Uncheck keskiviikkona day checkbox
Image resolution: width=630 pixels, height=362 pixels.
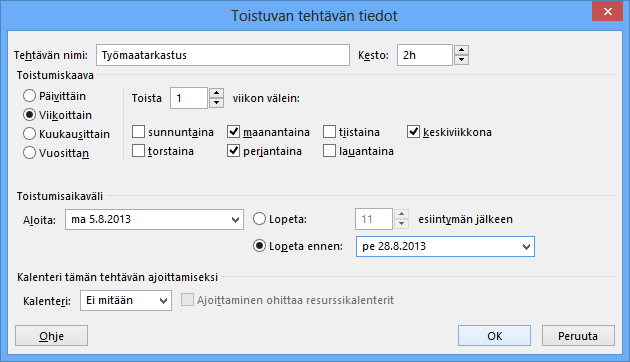tap(413, 132)
